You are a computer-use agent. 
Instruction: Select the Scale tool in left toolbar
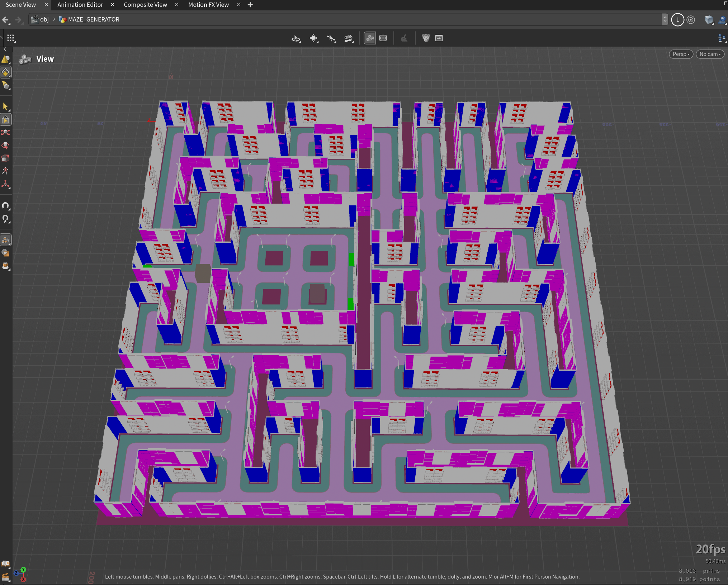(x=5, y=158)
